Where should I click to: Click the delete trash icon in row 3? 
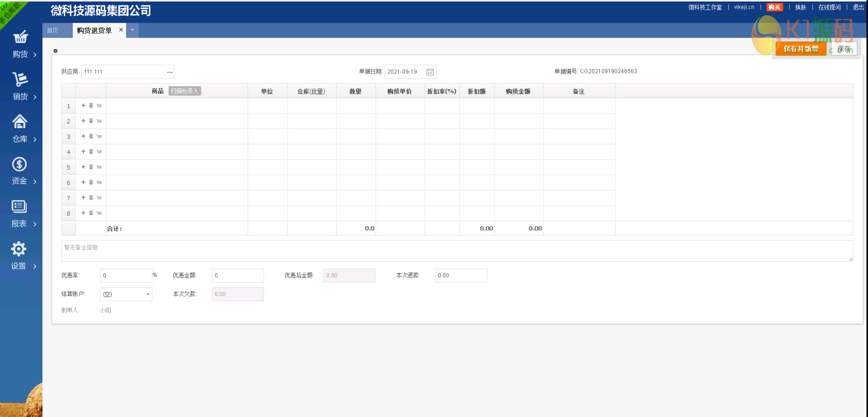coord(91,136)
